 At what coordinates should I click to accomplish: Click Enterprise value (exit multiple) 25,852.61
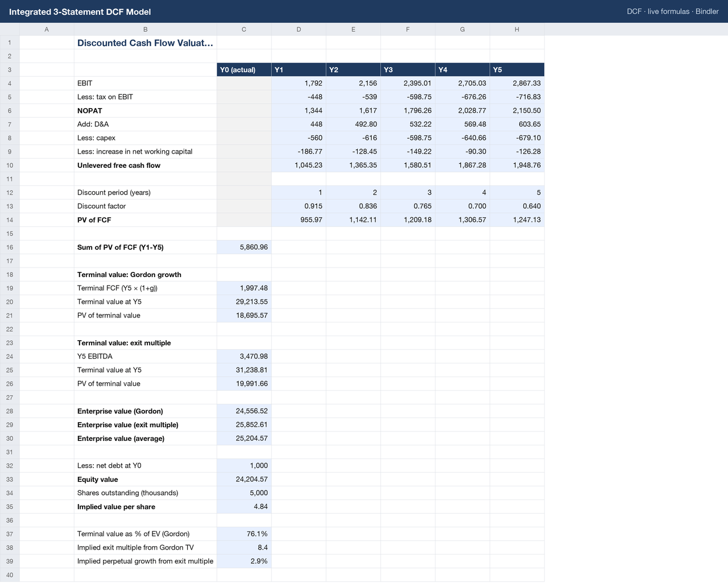tap(244, 425)
